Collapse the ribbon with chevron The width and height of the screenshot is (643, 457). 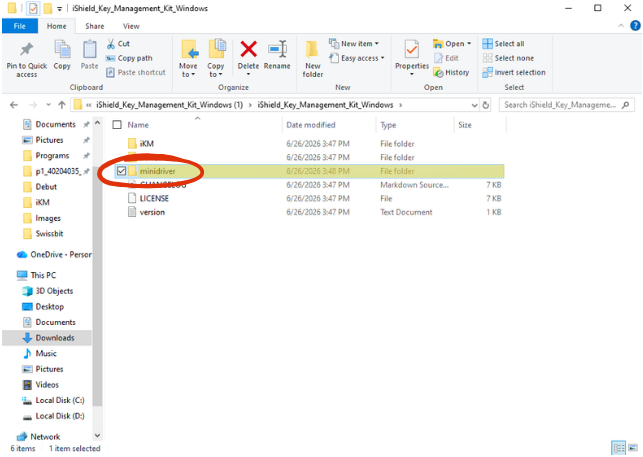(x=621, y=26)
